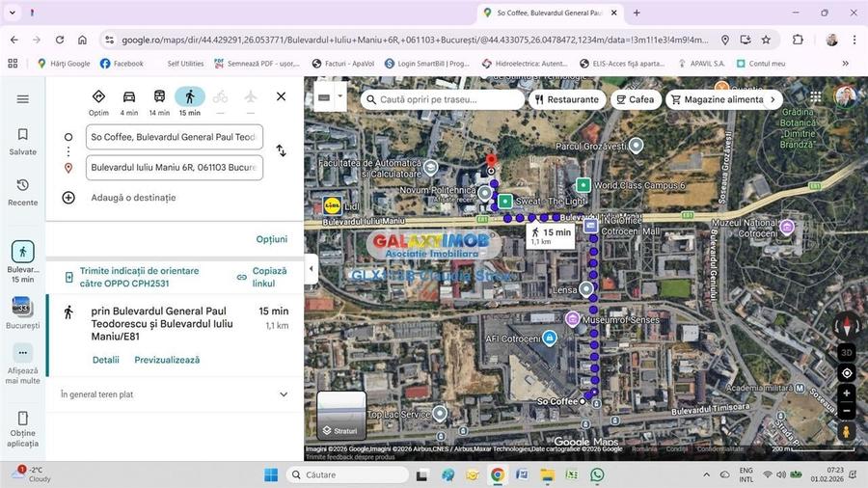Screen dimensions: 868x488
Task: Reset map orientation with compass
Action: pyautogui.click(x=846, y=326)
